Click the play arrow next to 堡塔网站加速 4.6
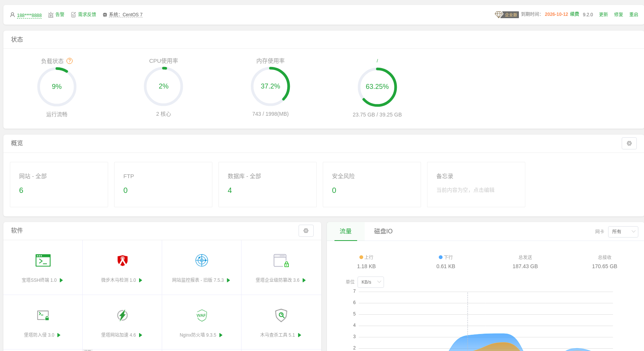Image resolution: width=644 pixels, height=351 pixels. coord(141,335)
